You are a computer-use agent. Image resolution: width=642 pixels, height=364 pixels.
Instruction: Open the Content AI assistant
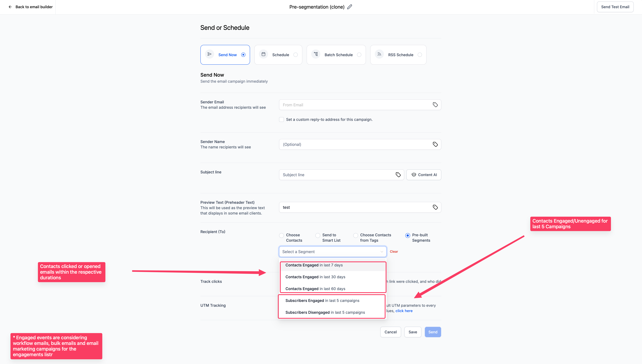tap(424, 175)
